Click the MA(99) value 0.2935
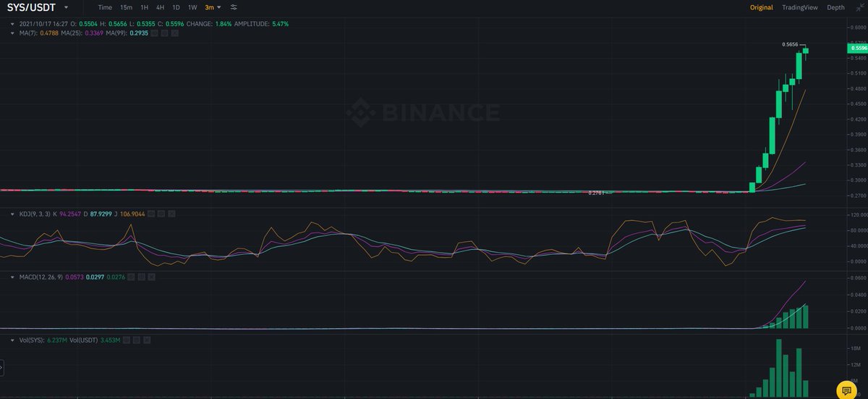The width and height of the screenshot is (868, 399). coord(139,33)
